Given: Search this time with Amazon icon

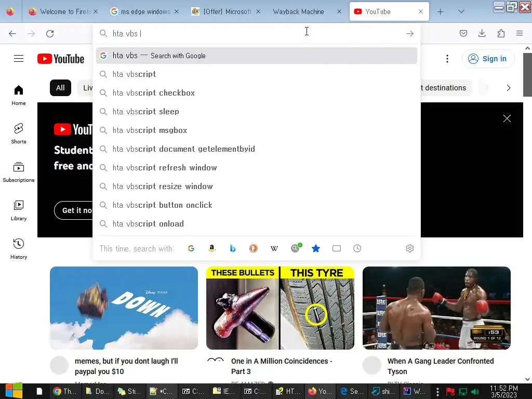Looking at the screenshot, I should pos(212,248).
